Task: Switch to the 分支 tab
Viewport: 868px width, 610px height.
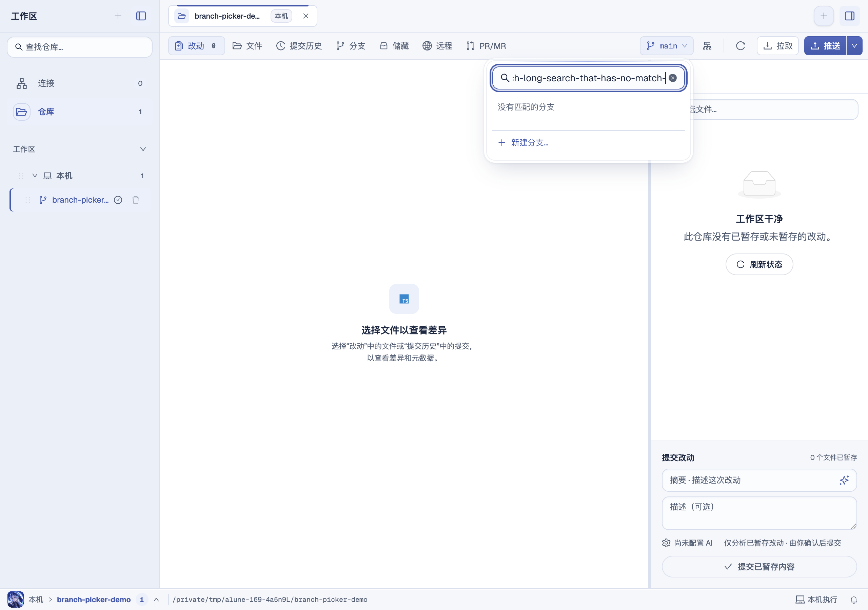Action: coord(351,46)
